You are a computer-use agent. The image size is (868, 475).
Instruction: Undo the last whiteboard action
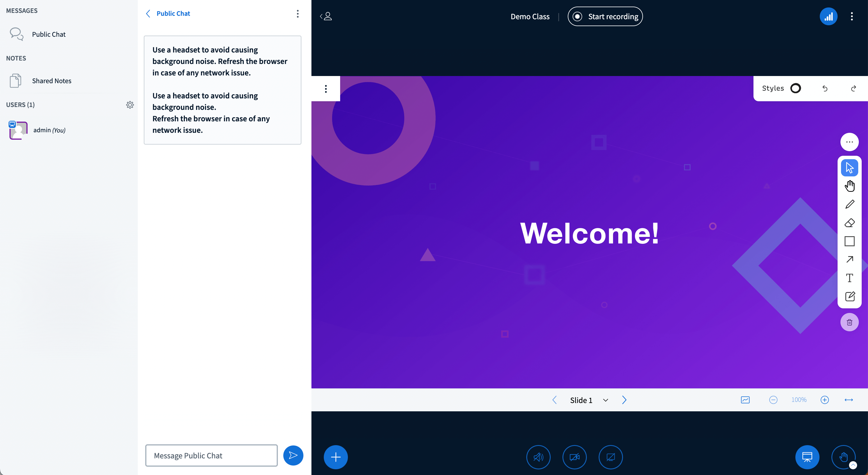(825, 88)
